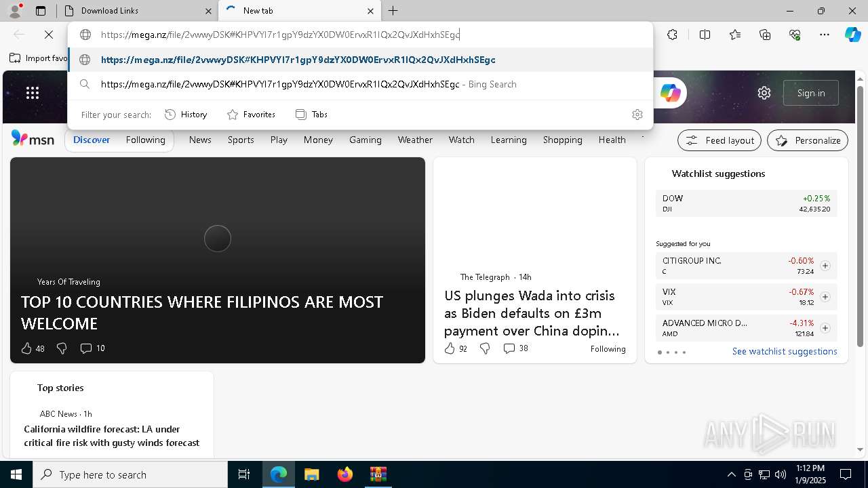Filter search by Favorites
868x488 pixels.
(x=251, y=115)
